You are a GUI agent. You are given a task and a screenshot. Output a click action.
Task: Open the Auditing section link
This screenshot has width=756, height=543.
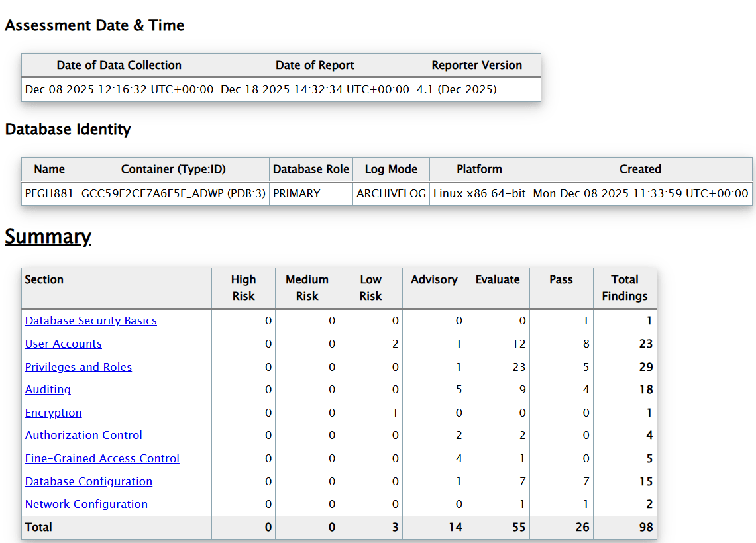click(x=48, y=389)
